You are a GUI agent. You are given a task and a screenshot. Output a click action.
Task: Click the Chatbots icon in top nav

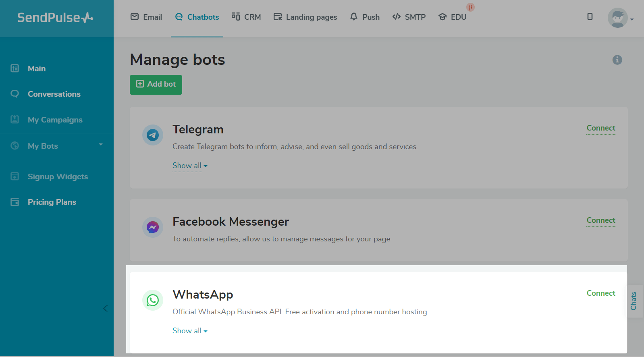click(179, 17)
